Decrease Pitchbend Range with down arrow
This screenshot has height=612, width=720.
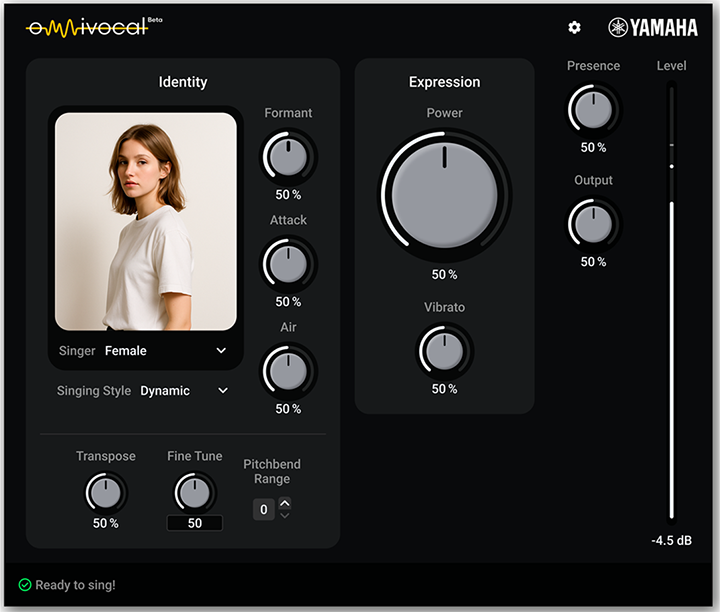(x=285, y=516)
